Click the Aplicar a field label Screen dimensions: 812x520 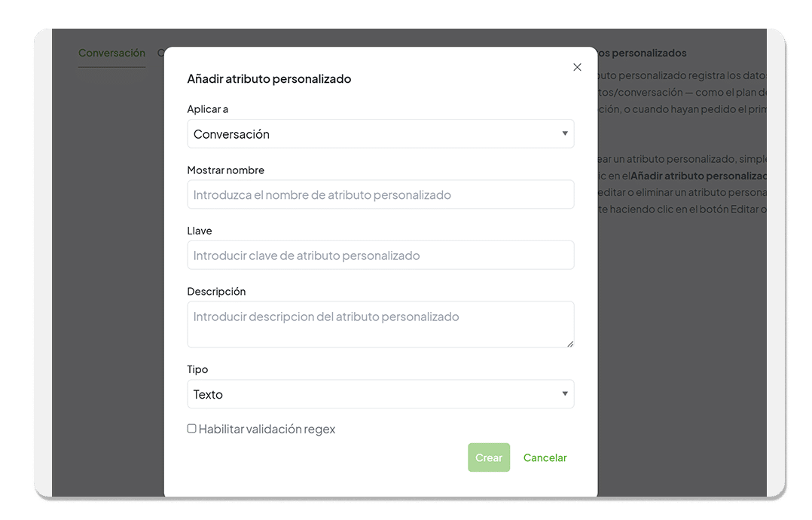coord(207,109)
